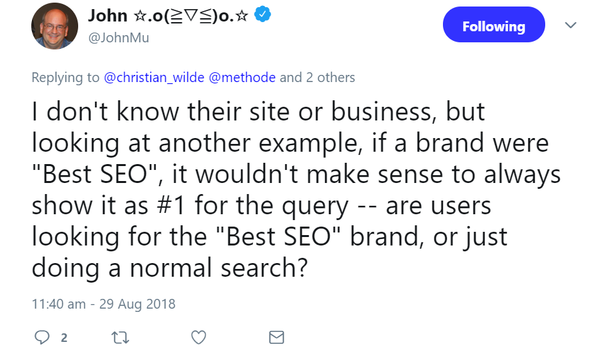The image size is (611, 364).
Task: Click the "11:40 am - 29 Aug 2018" timestamp
Action: tap(104, 304)
